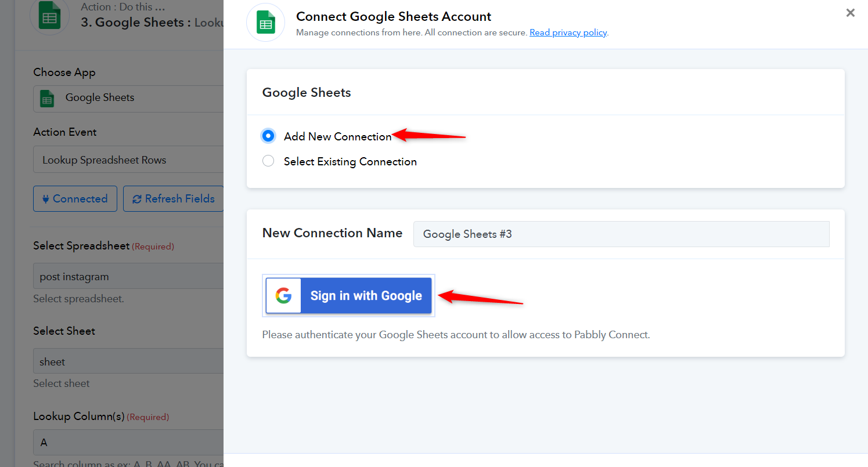Click the Google G logo on sign-in button
Viewport: 868px width, 467px height.
click(x=283, y=296)
